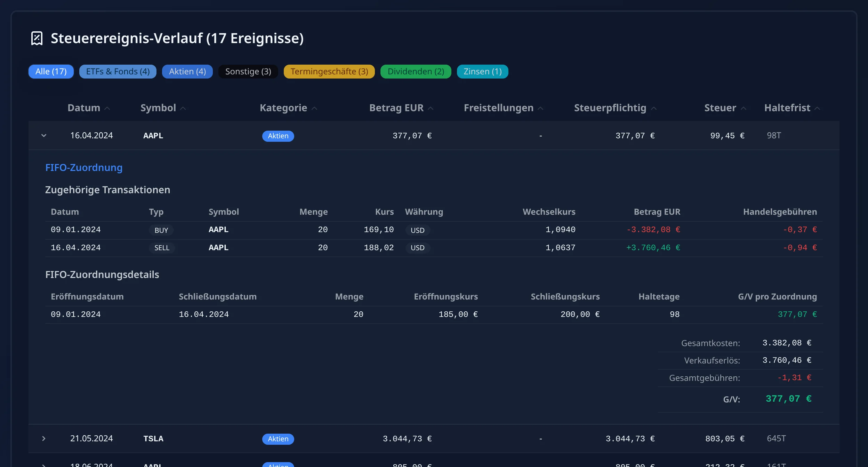868x467 pixels.
Task: Show only Aktien (4) events
Action: point(187,72)
